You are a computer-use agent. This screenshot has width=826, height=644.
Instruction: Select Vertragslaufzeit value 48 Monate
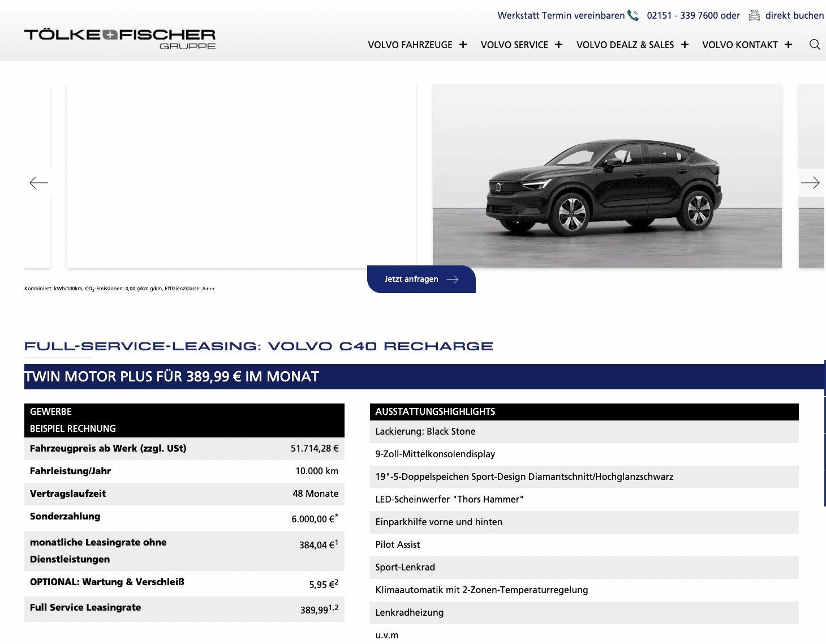pyautogui.click(x=316, y=493)
